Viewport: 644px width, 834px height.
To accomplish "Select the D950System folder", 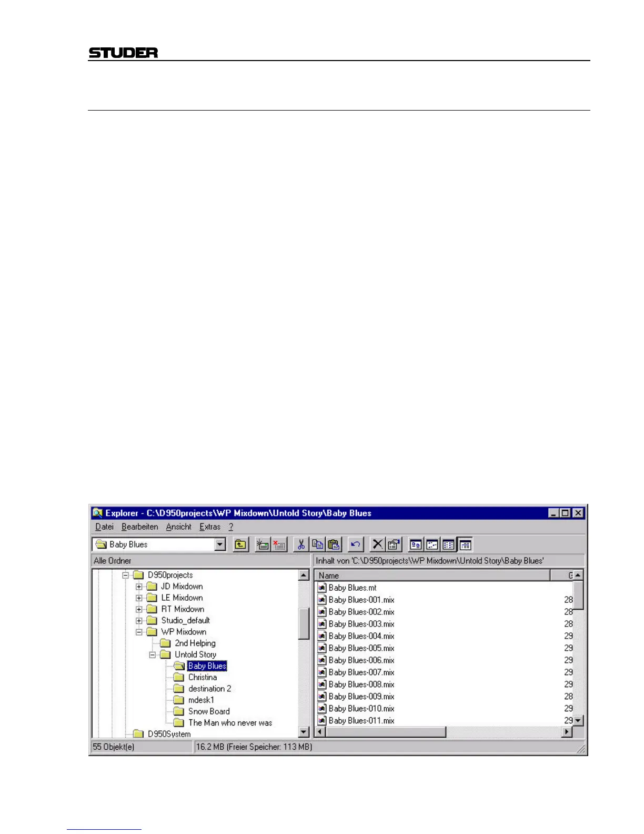I will pyautogui.click(x=169, y=734).
